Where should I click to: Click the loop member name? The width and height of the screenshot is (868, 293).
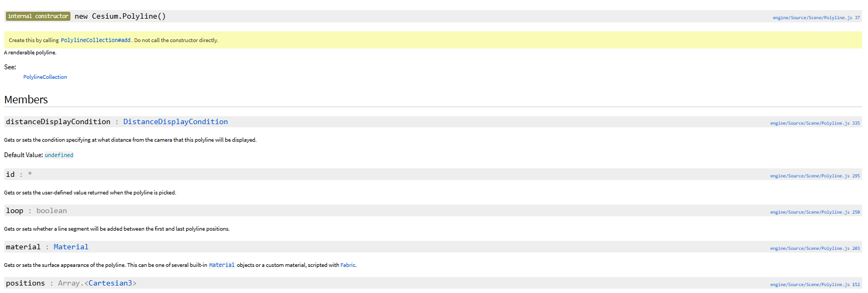point(14,211)
